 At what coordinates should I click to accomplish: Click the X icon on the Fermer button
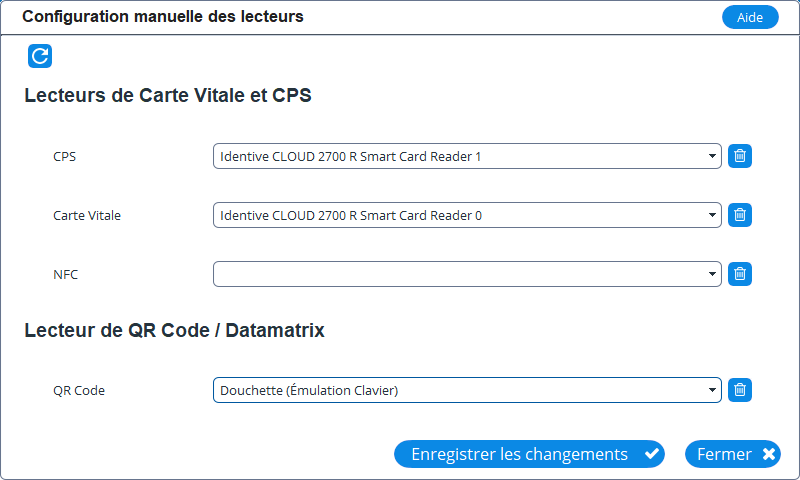click(768, 454)
